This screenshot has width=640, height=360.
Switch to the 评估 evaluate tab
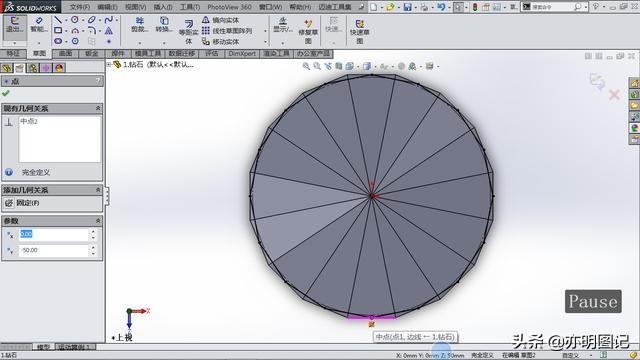pos(211,54)
